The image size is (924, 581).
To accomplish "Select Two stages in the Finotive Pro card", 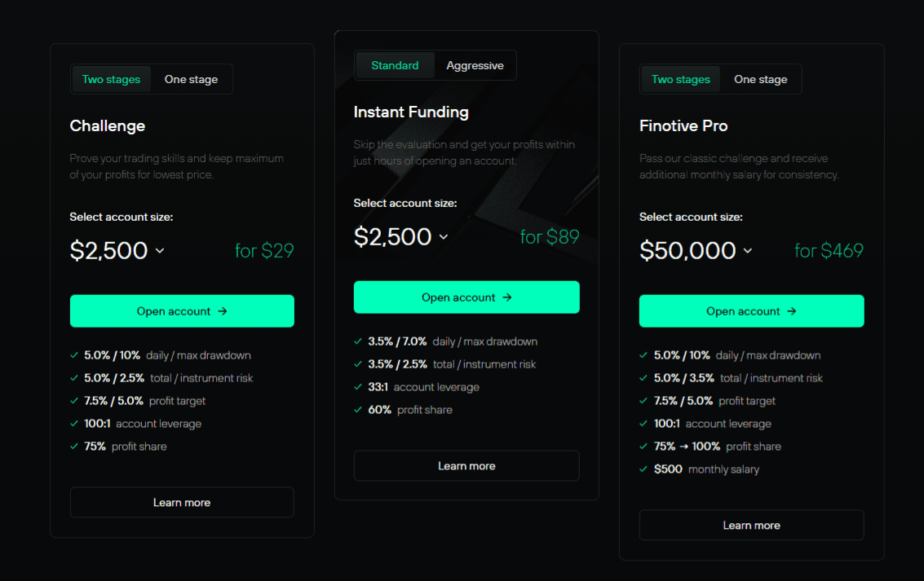I will click(680, 79).
